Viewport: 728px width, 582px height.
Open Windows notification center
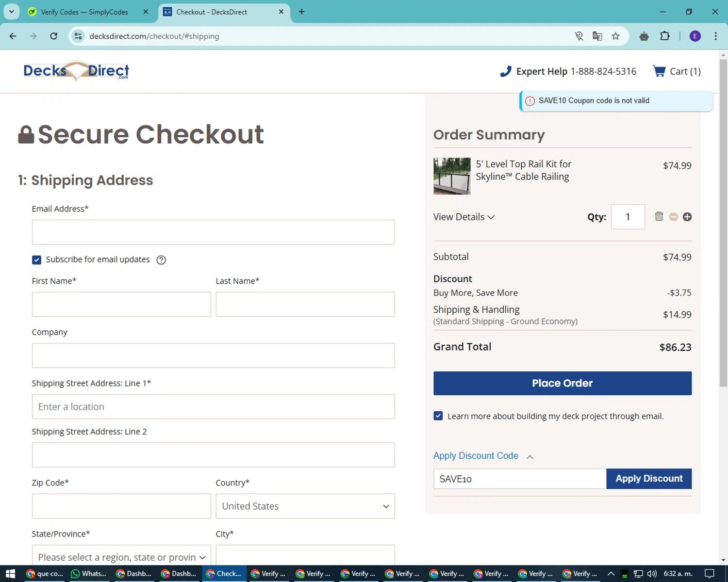(710, 574)
